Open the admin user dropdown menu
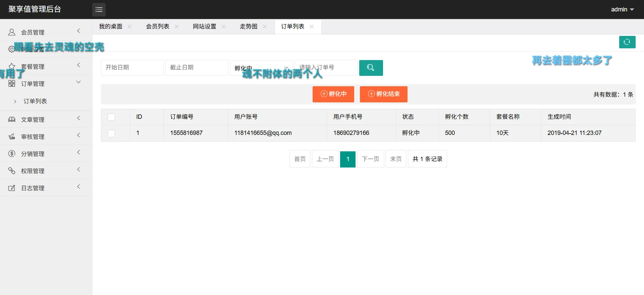Viewport: 644px width, 295px height. [x=622, y=9]
